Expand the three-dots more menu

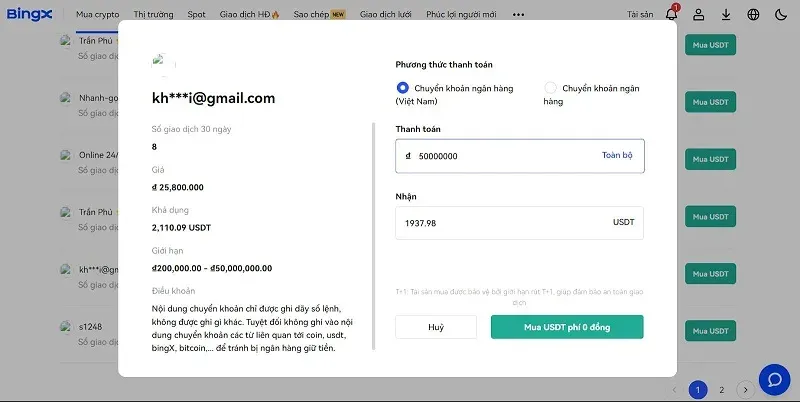tap(518, 15)
